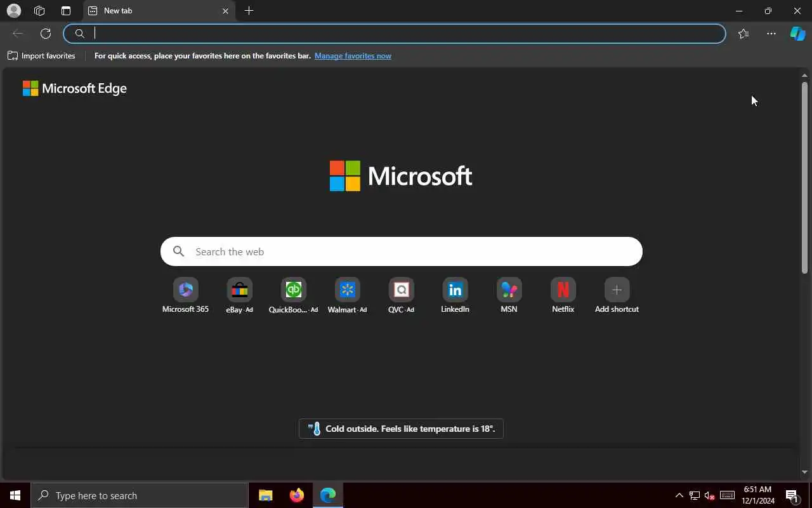
Task: Open the QVC shortcut
Action: tap(401, 296)
